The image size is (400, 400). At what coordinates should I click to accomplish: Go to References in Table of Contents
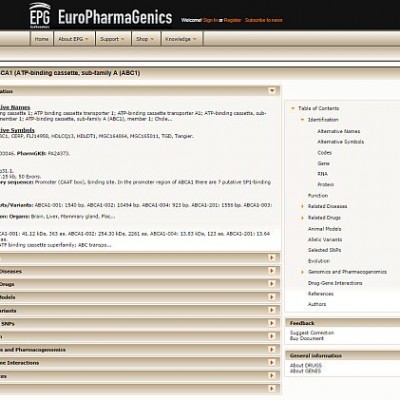point(321,294)
